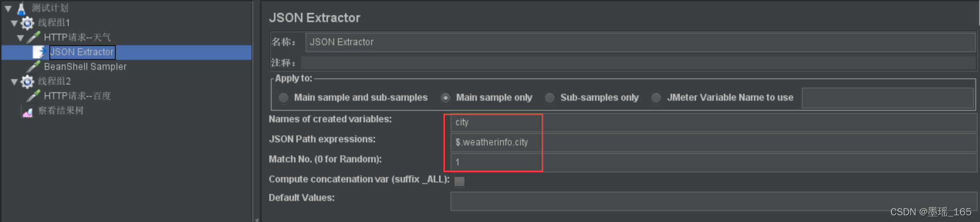Select Main sample and sub-samples radio
The width and height of the screenshot is (980, 222).
click(x=283, y=98)
